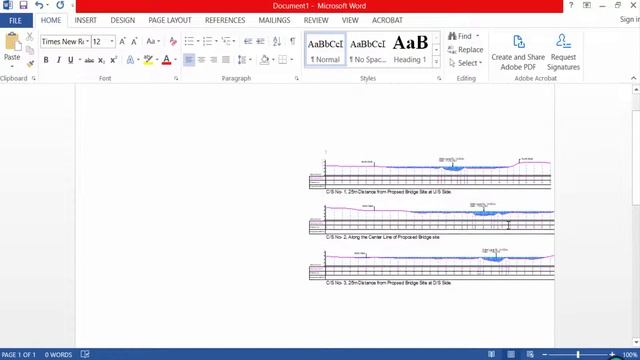Screen dimensions: 640x360
Task: Apply superscript formatting
Action: click(x=114, y=60)
